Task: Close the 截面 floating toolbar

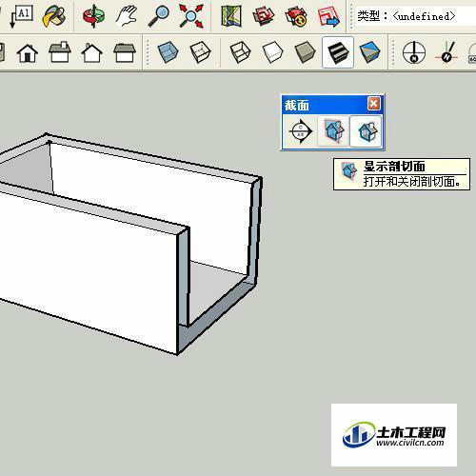Action: [x=374, y=104]
